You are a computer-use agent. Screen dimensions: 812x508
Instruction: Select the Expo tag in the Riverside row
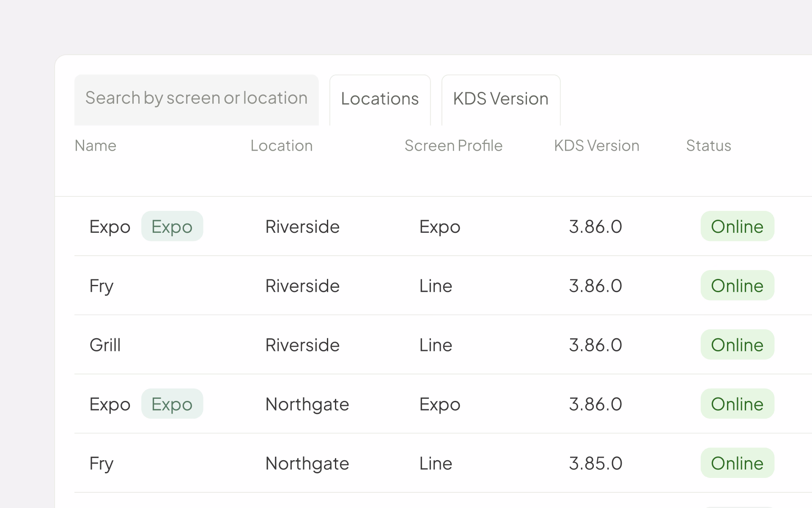tap(172, 226)
